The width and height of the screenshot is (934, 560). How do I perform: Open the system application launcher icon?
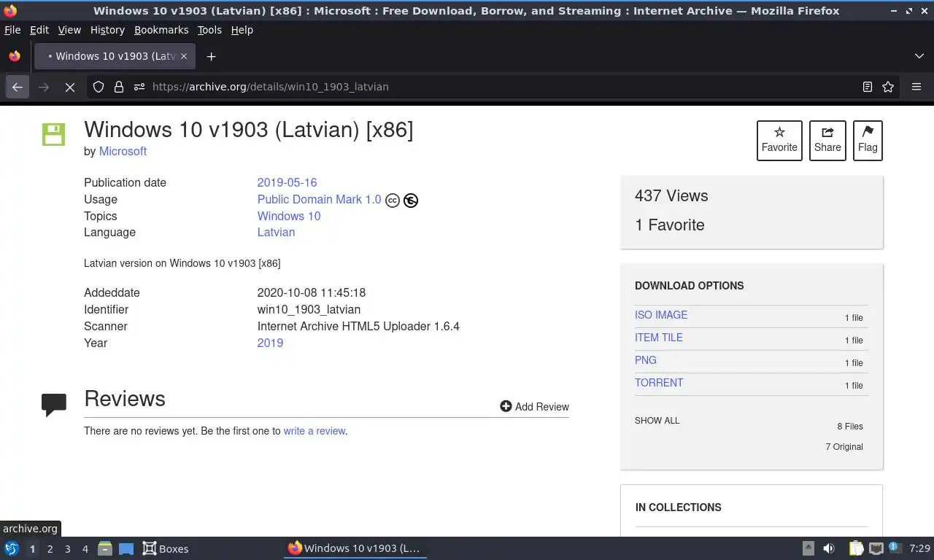(12, 548)
